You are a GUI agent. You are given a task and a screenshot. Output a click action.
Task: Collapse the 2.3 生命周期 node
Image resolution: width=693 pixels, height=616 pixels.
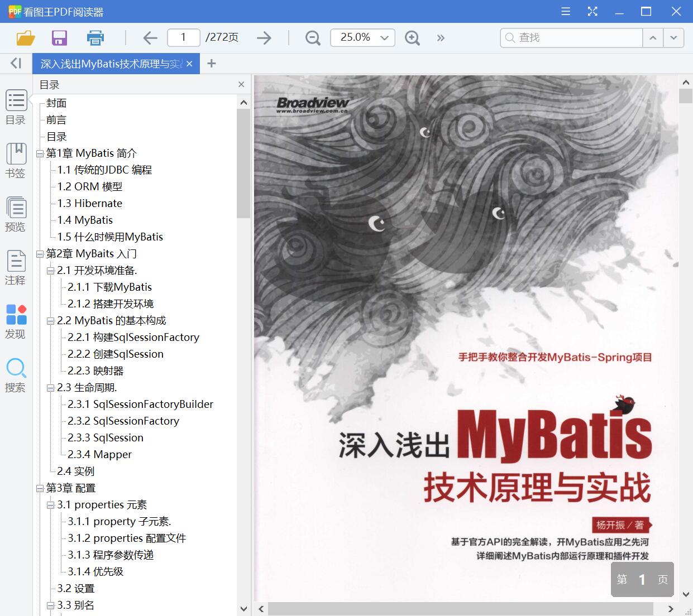click(x=51, y=388)
